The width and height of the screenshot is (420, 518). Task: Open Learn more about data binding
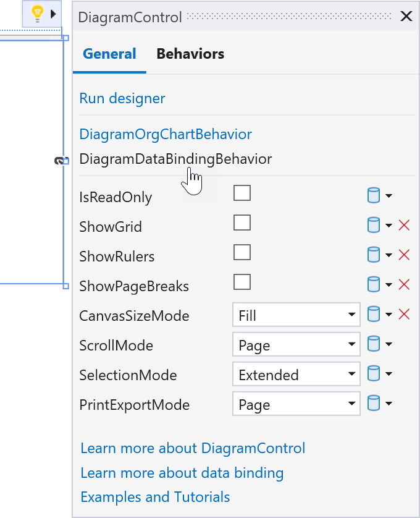tap(182, 473)
